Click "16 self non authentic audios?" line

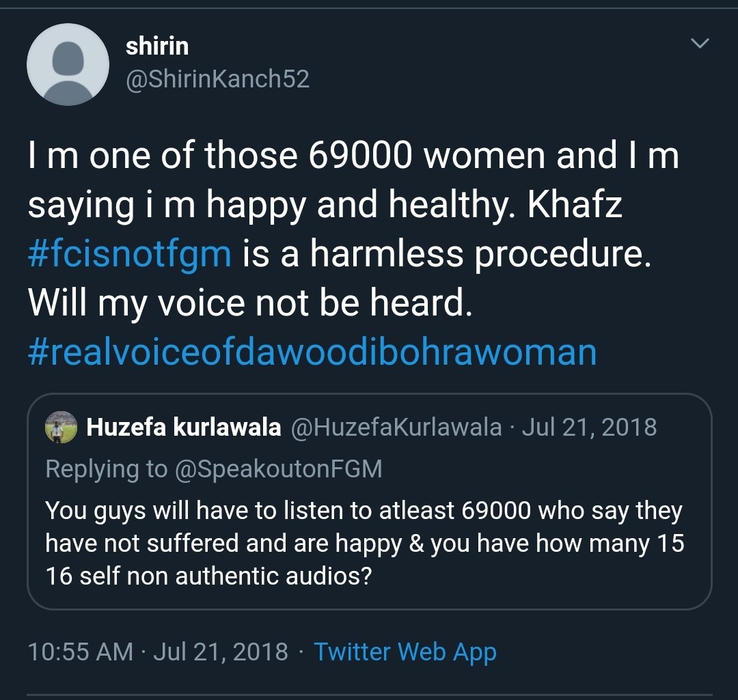[x=208, y=576]
